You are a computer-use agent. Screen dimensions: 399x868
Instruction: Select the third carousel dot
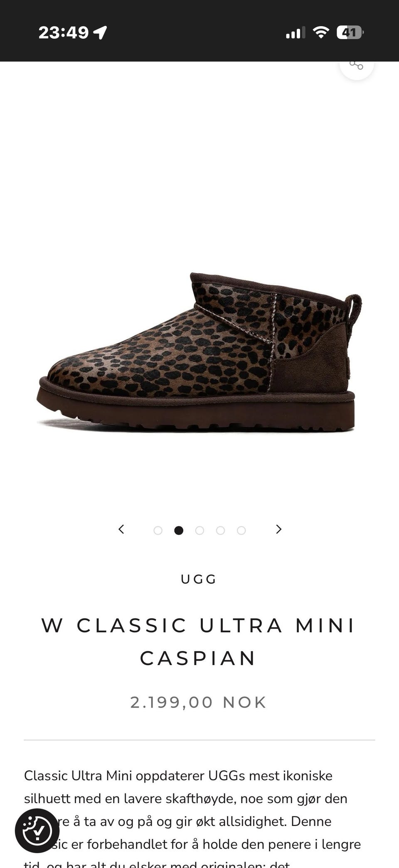(199, 530)
